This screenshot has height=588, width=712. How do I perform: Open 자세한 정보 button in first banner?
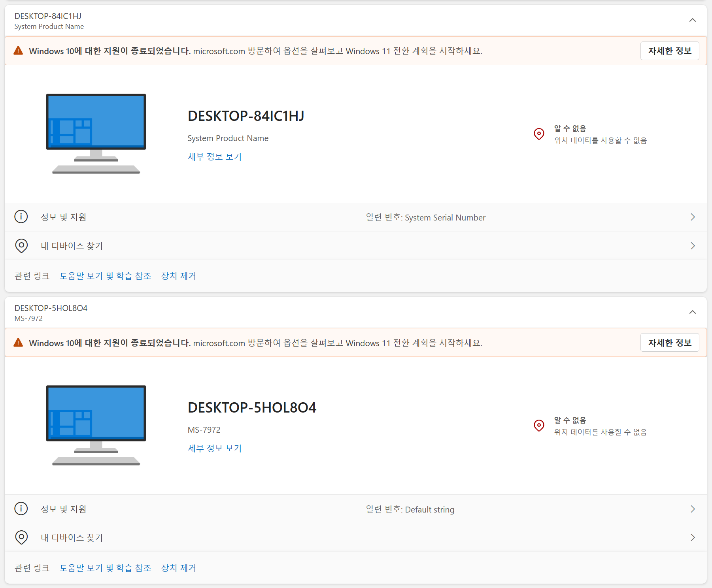pos(670,51)
